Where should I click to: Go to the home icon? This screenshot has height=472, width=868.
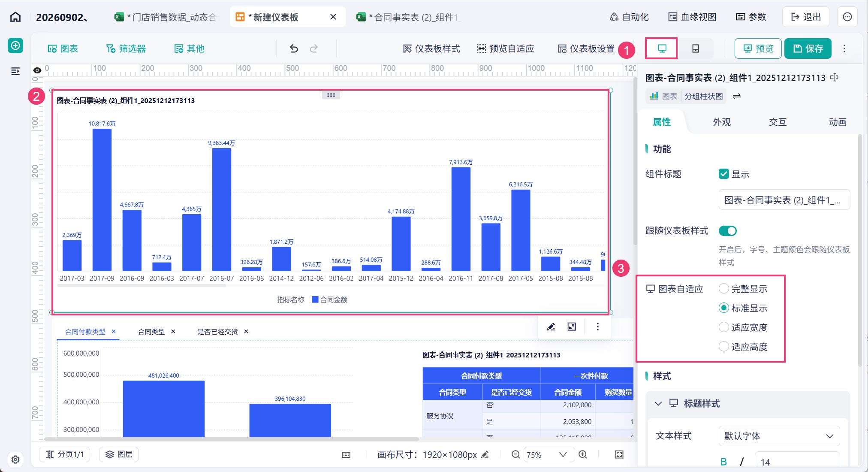tap(15, 17)
